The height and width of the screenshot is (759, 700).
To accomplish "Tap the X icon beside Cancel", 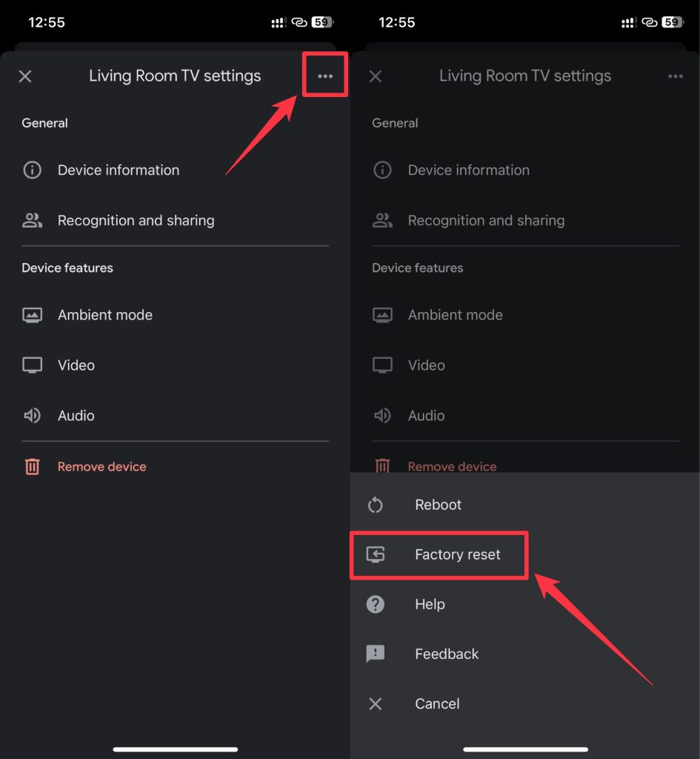I will 376,703.
